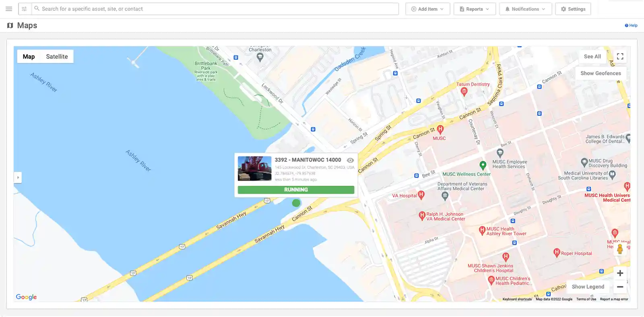
Task: Click the asset search input field
Action: coord(217,9)
